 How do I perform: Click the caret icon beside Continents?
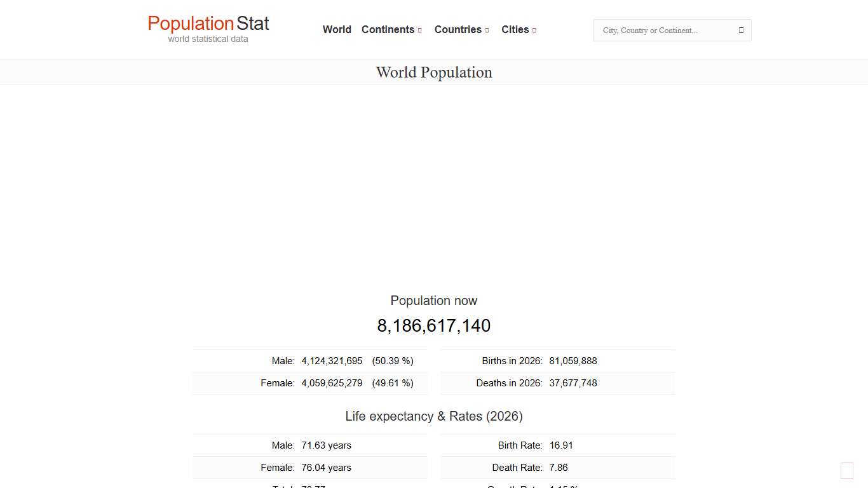pyautogui.click(x=420, y=30)
